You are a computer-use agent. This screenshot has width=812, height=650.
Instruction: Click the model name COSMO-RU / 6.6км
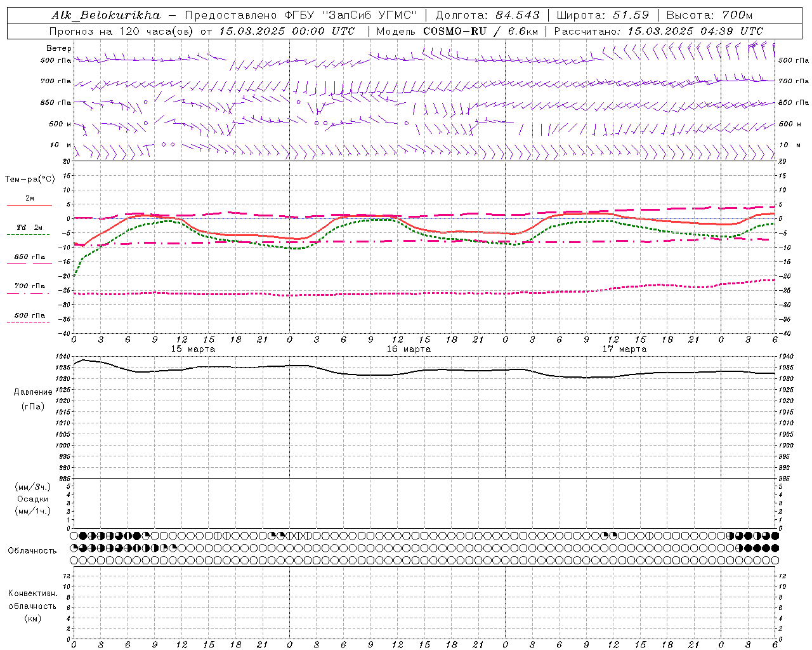click(480, 31)
